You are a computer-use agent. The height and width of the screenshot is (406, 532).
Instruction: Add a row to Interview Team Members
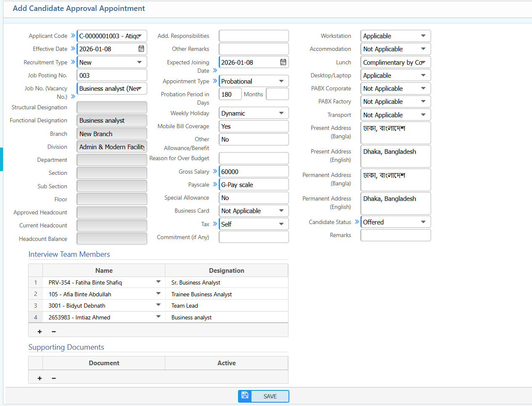[40, 332]
